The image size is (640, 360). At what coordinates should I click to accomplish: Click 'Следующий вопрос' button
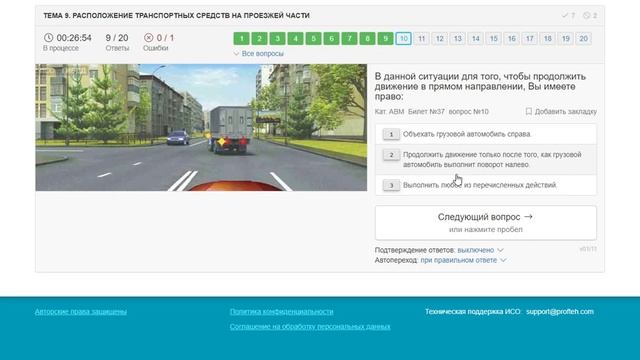coord(486,222)
